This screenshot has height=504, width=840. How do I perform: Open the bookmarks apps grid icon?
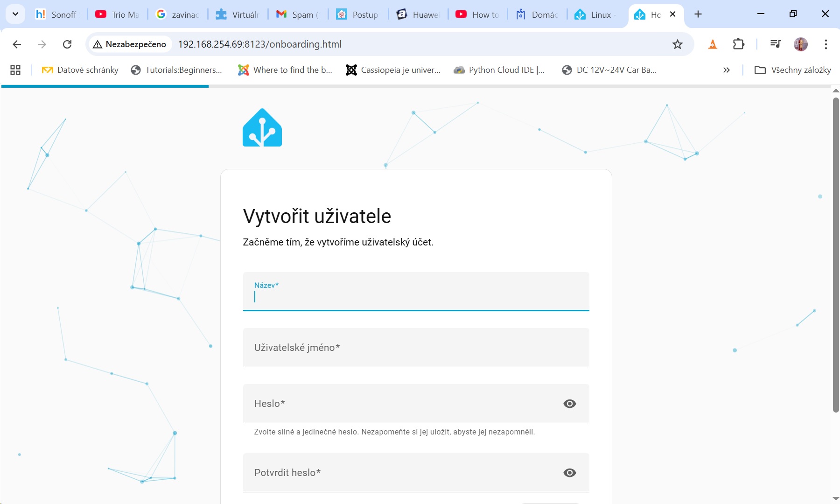(15, 70)
